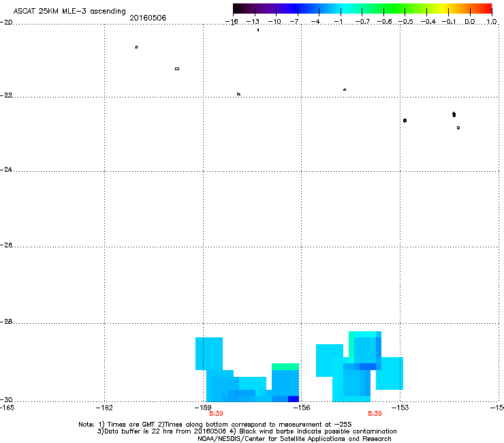Click the longitude axis label "-165"
504x443 pixels.
7,408
